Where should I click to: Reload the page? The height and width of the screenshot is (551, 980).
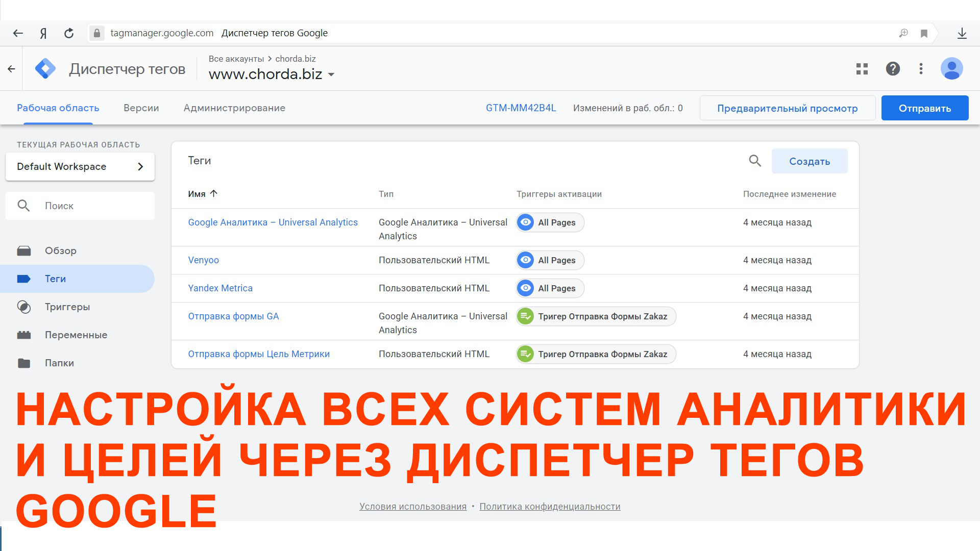point(69,33)
